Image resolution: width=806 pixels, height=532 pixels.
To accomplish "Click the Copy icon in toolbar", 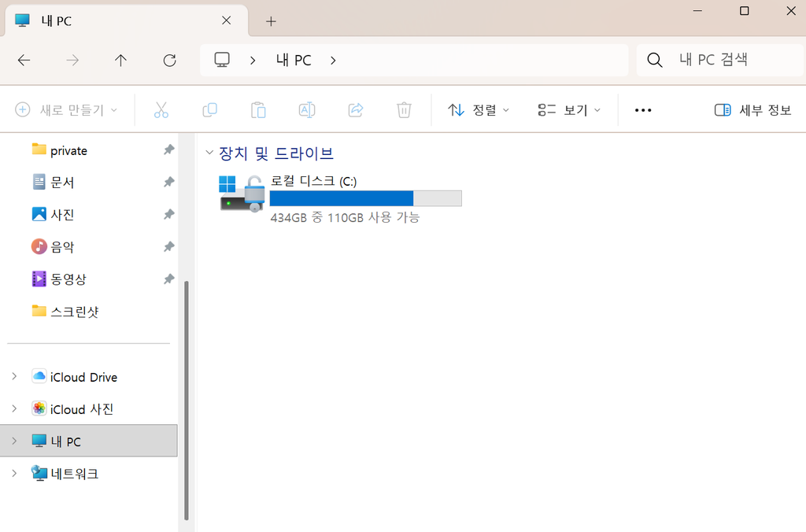I will click(x=209, y=110).
